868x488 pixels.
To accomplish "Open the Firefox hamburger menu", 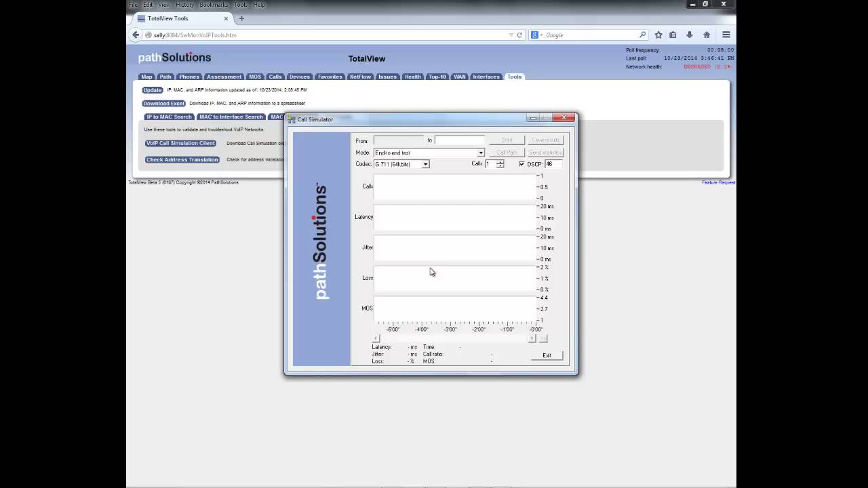I will point(726,35).
